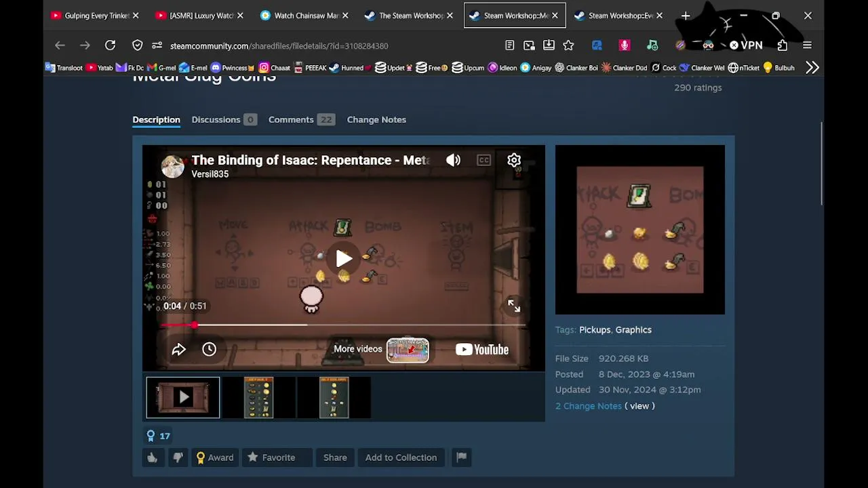This screenshot has width=868, height=488.
Task: Open the video on YouTube via logo
Action: 482,350
